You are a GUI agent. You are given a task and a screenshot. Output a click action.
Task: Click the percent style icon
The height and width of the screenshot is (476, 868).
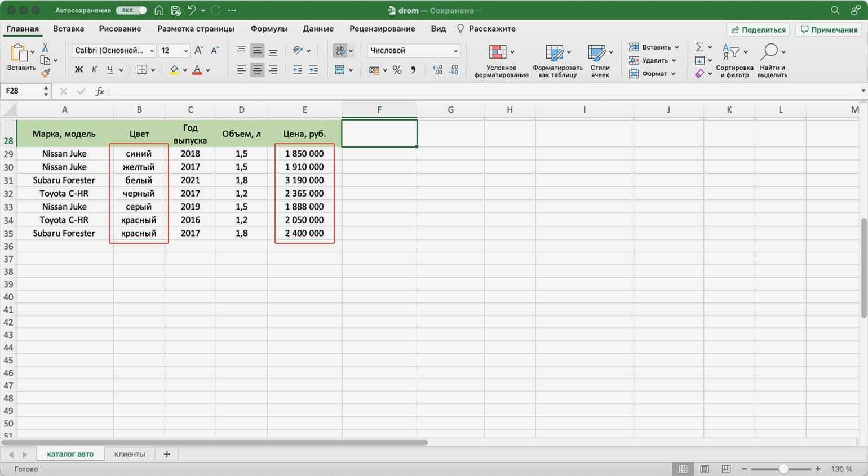click(397, 70)
